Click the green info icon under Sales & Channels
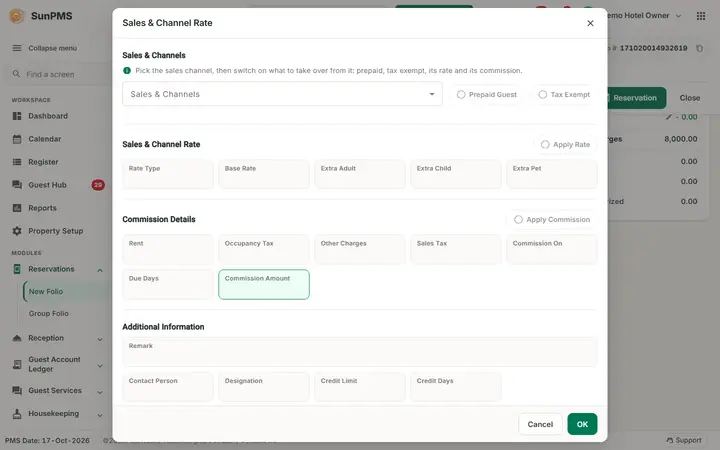Viewport: 720px width, 450px height. pyautogui.click(x=127, y=70)
